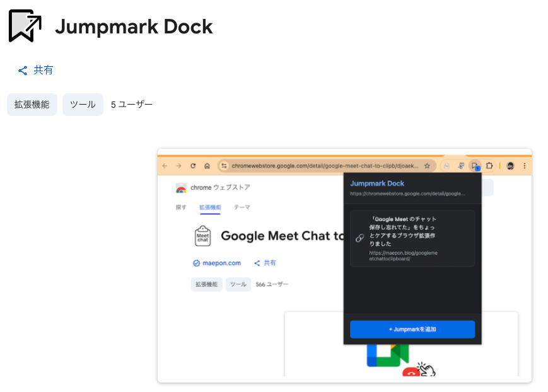Open the extension preview screenshot image
Screen dimensions: 548x392
click(x=344, y=265)
